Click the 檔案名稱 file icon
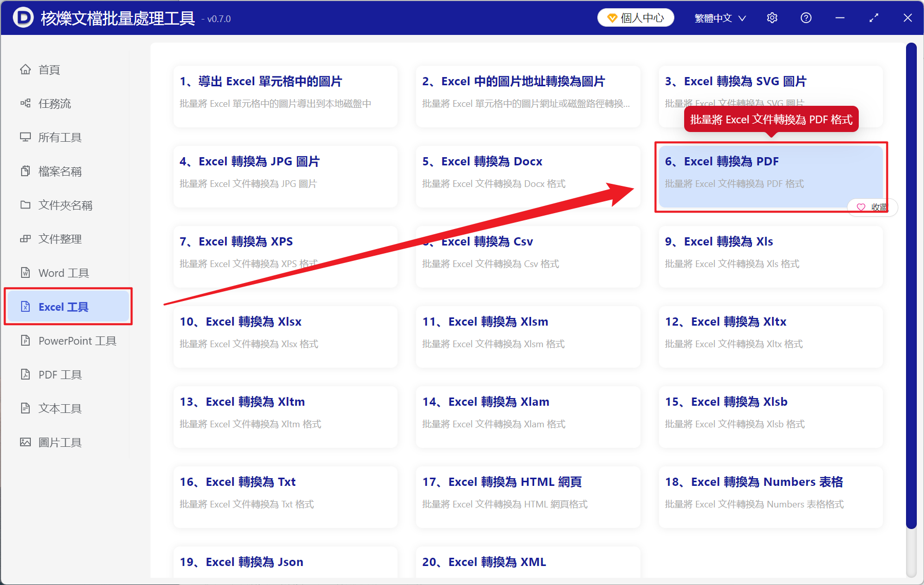Viewport: 924px width, 585px height. click(x=25, y=171)
